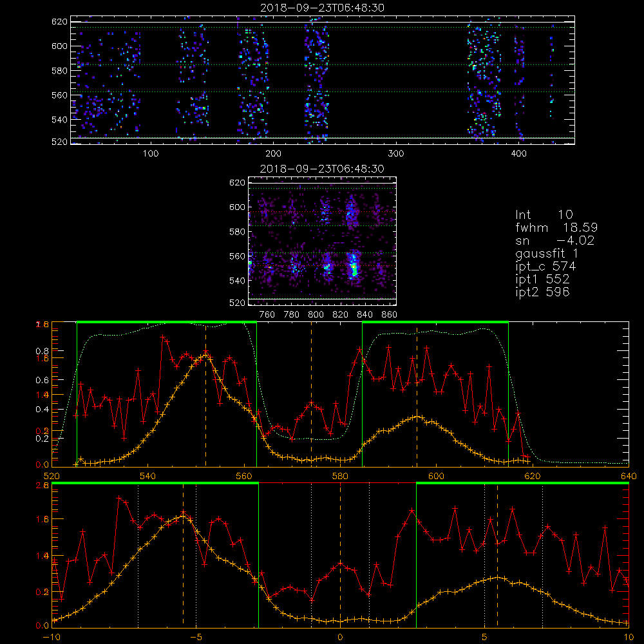
Task: Click y-axis label 580 on top plot
Action: tap(59, 71)
